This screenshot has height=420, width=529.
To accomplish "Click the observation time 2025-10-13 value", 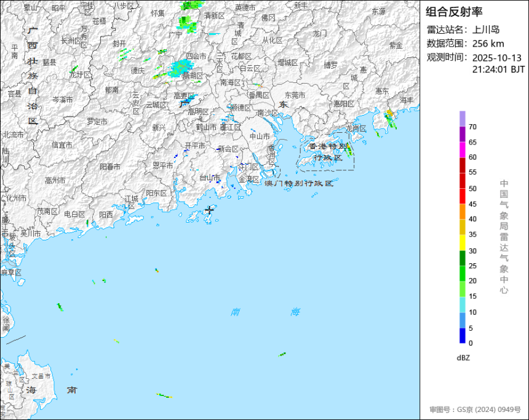I will click(496, 58).
